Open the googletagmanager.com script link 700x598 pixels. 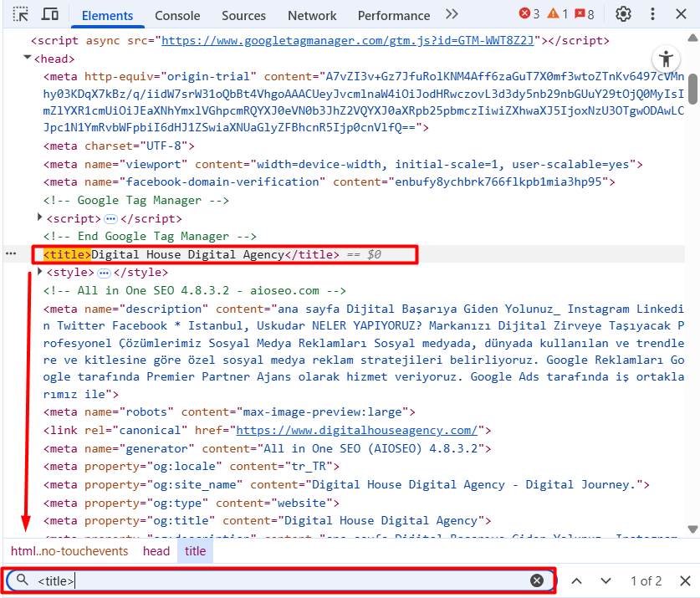click(351, 40)
